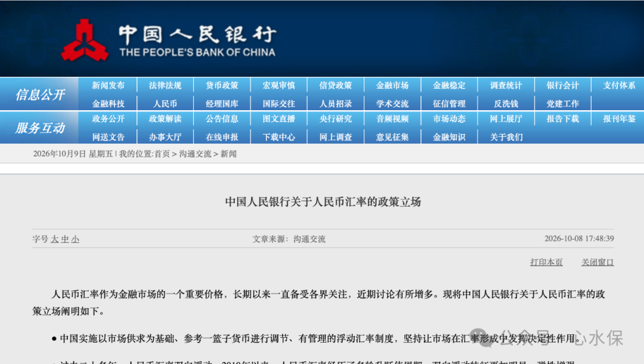Click 关闭窗口 link
This screenshot has height=364, width=644.
(597, 262)
